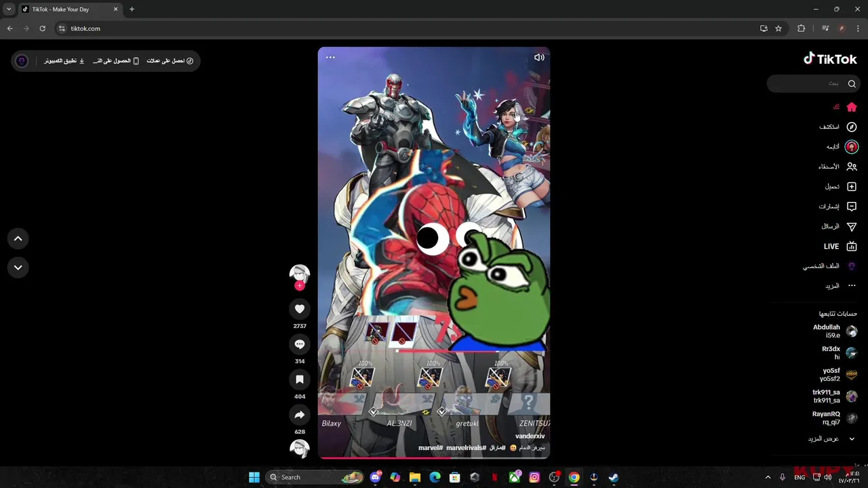Open the Friends icon in sidebar
Screen dimensions: 868x488
point(852,167)
